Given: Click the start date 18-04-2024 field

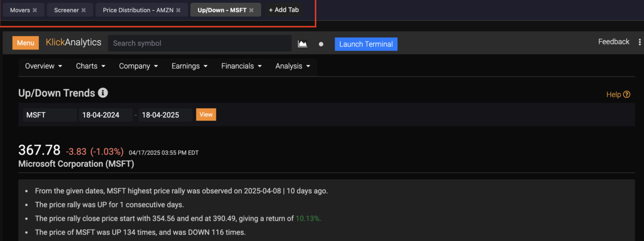Looking at the screenshot, I should click(x=106, y=115).
